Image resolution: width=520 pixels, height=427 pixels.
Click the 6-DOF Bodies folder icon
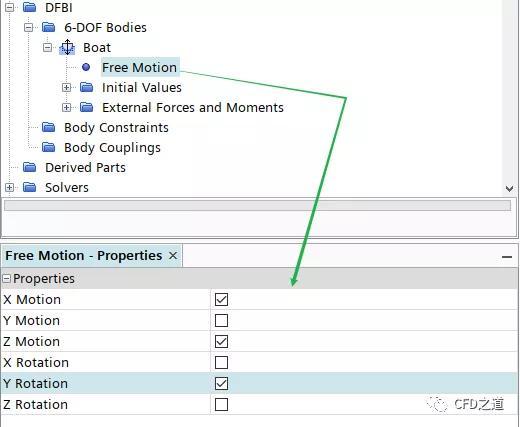(x=49, y=27)
